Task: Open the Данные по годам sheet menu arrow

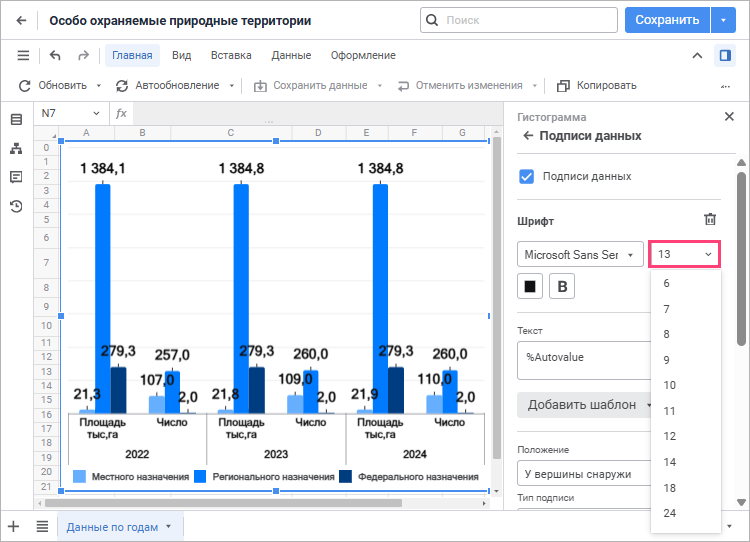Action: 168,526
